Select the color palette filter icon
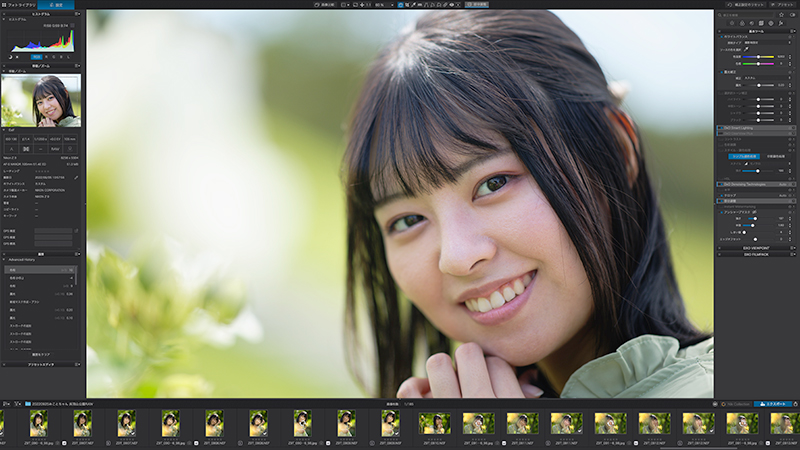800x450 pixels. coord(742,23)
